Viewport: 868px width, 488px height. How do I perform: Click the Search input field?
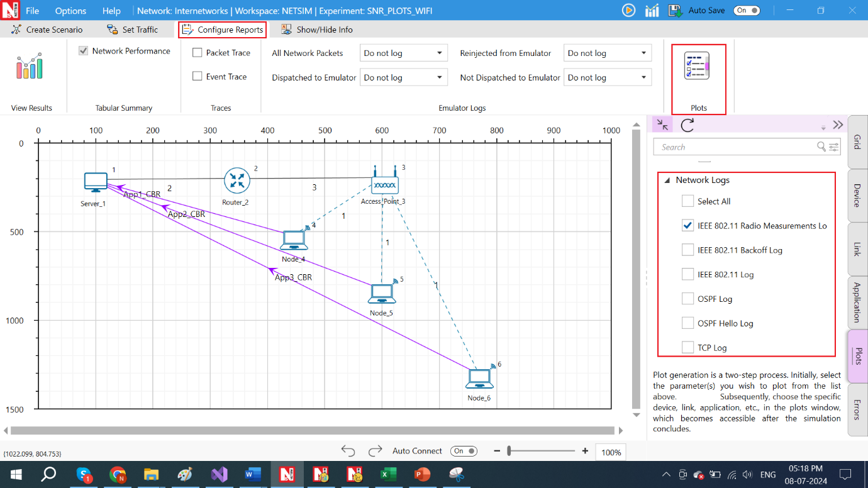tap(737, 147)
